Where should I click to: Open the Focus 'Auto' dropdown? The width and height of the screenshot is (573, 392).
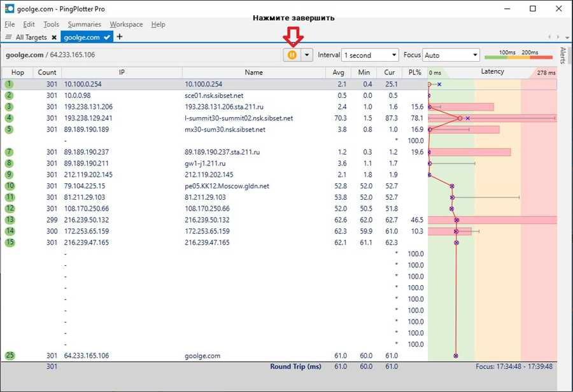coord(451,55)
